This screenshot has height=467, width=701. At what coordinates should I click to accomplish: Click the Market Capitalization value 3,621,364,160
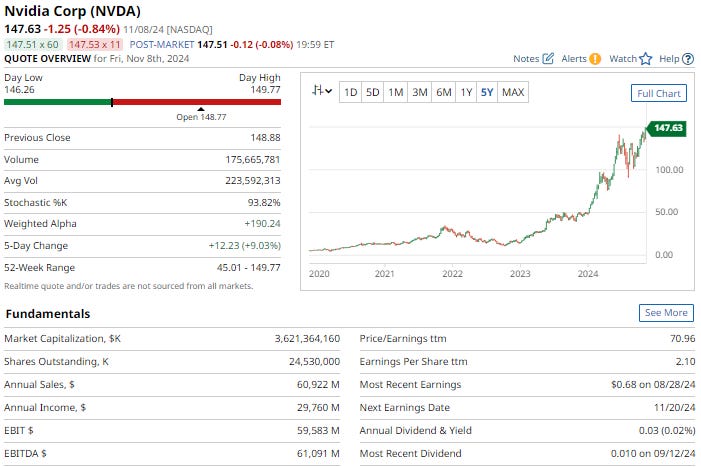307,339
